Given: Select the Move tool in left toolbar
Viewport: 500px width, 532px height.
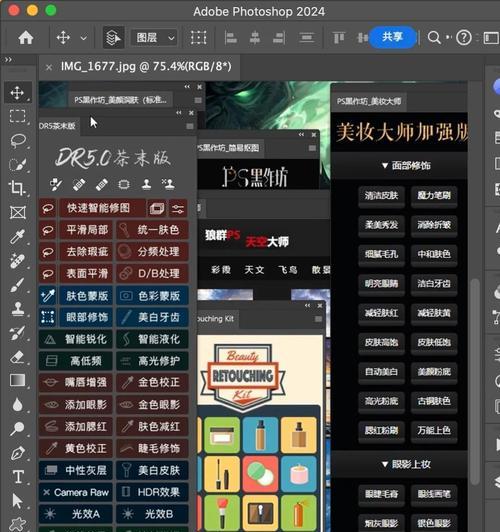Looking at the screenshot, I should (17, 92).
